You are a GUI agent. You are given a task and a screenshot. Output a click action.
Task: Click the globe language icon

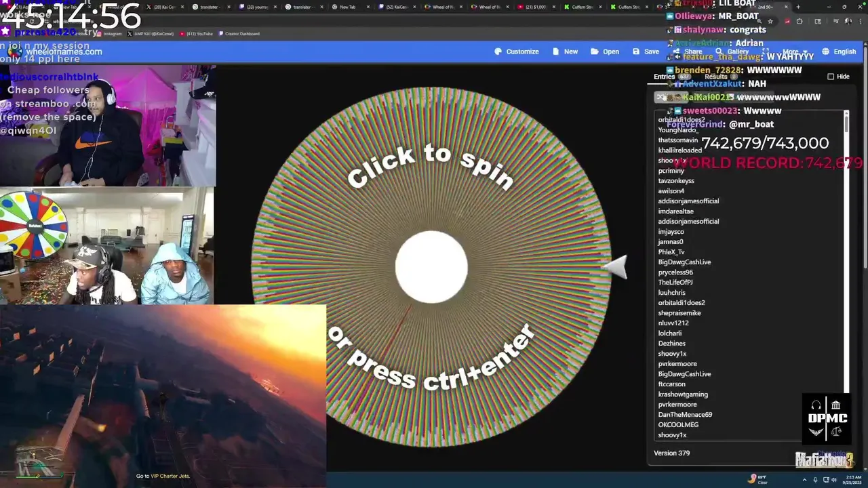point(825,52)
